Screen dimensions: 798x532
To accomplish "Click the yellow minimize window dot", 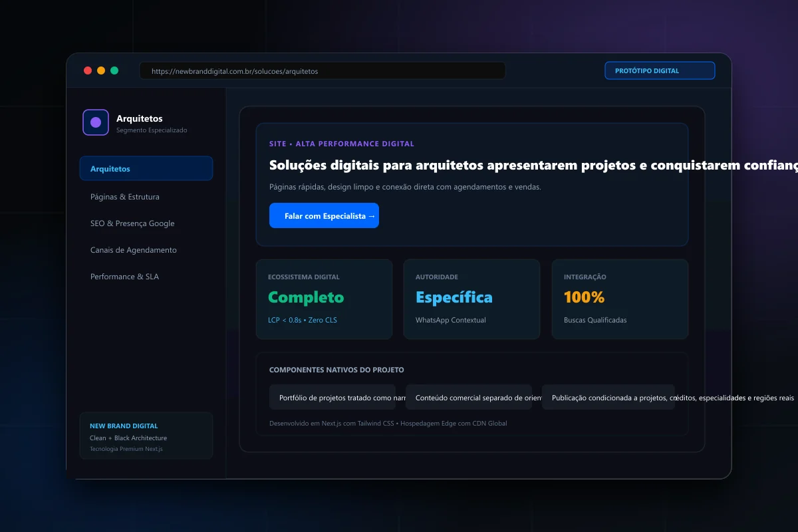I will (x=101, y=70).
